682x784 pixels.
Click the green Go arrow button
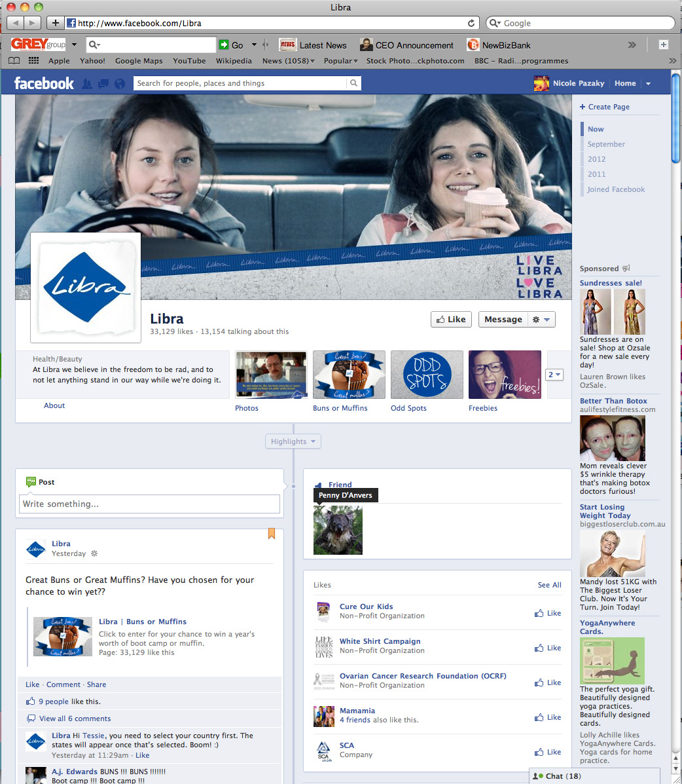[224, 45]
